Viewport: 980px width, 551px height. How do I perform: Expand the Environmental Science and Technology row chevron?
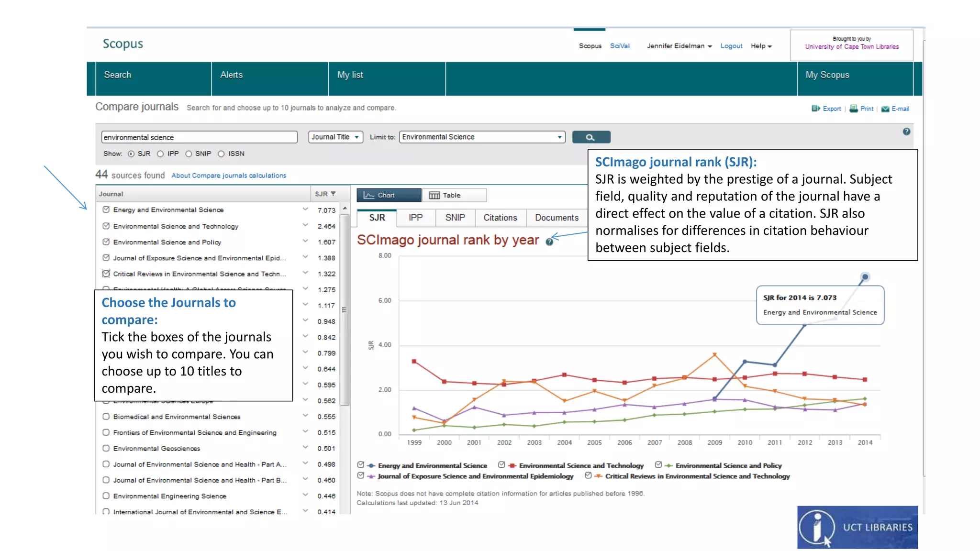pos(305,225)
